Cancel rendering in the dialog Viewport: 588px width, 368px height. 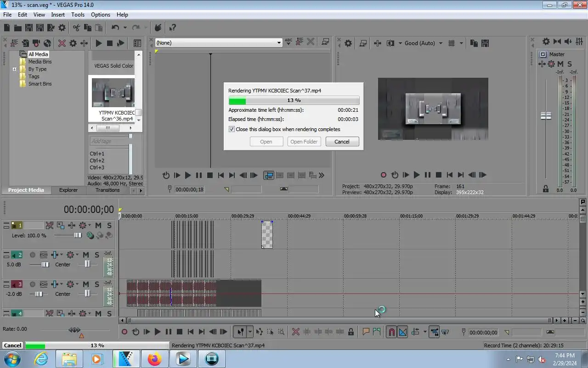click(x=342, y=142)
